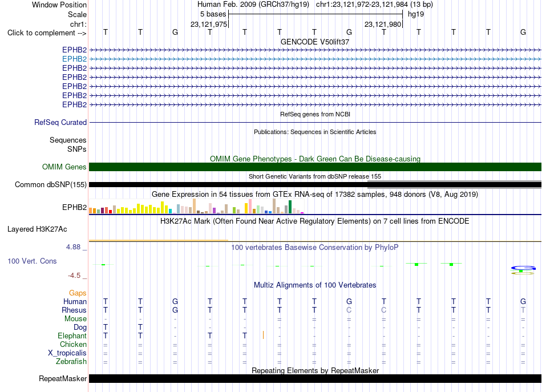
Task: Select the 'Dog' alignment row label
Action: coord(80,328)
